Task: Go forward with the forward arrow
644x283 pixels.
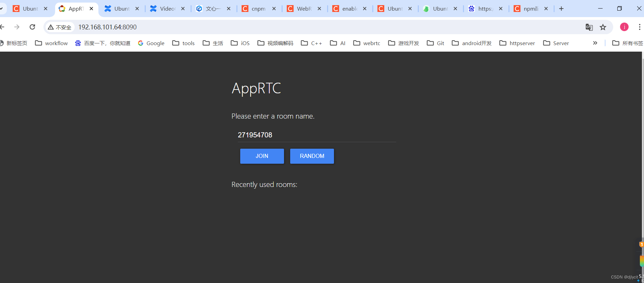Action: coord(17,27)
